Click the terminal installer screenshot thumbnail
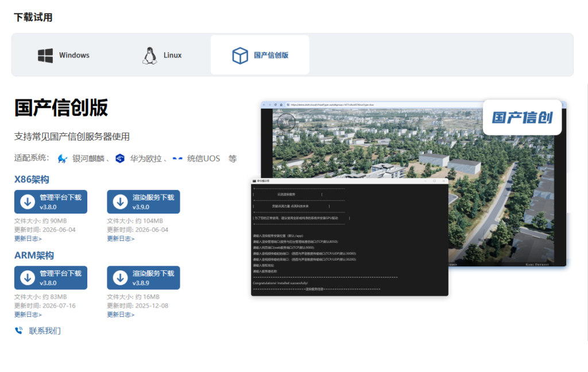588x372 pixels. 350,237
